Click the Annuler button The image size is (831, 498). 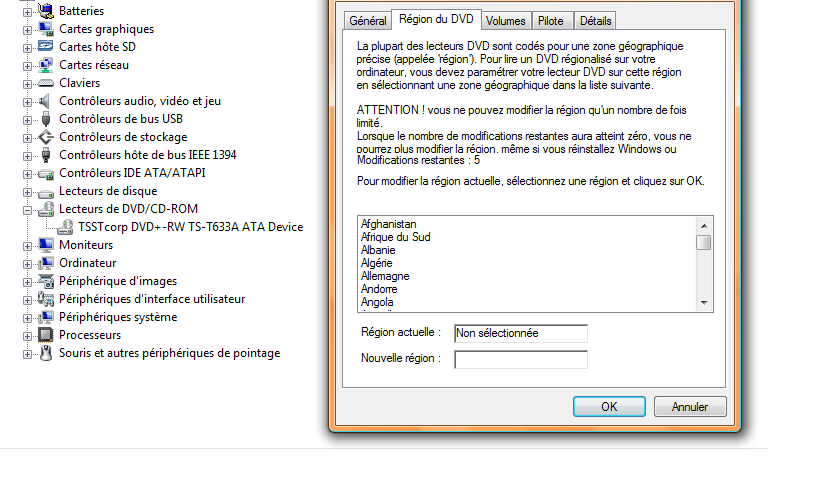(689, 407)
